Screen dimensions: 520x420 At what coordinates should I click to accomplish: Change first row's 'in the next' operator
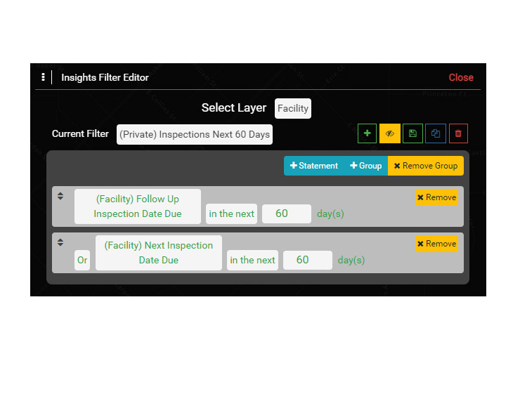(x=231, y=214)
